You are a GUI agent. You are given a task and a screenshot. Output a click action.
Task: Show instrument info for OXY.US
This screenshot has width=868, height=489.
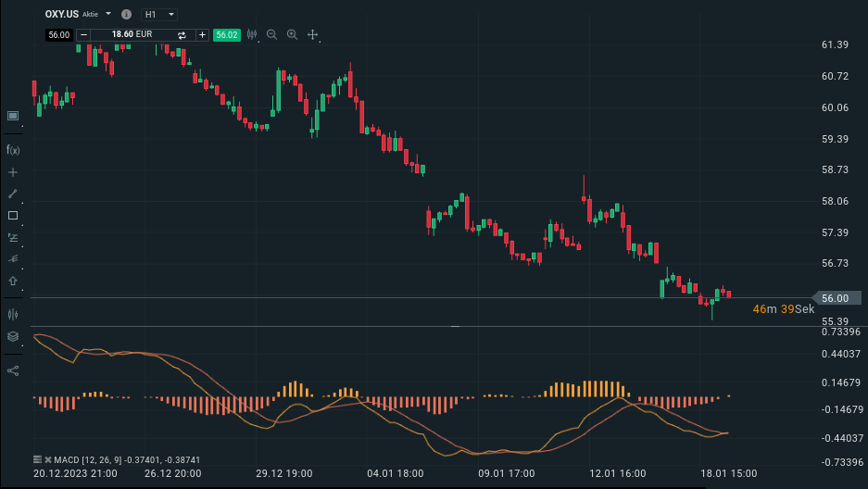tap(126, 15)
